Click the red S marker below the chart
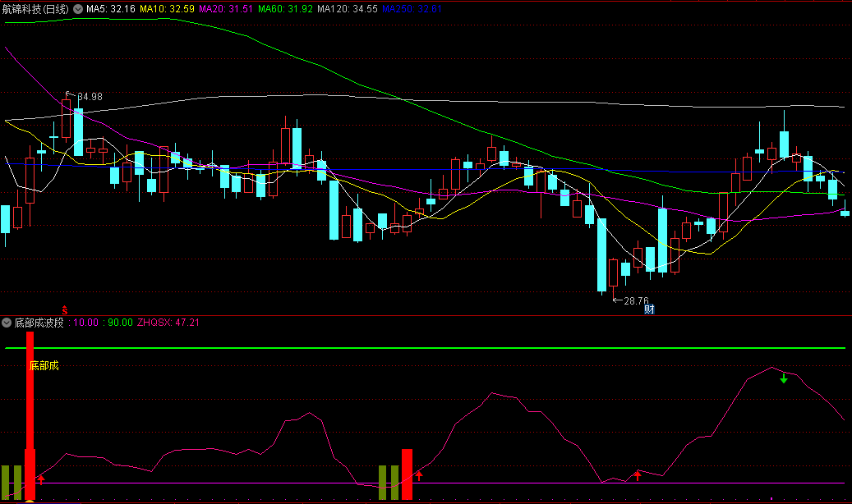 pos(65,310)
